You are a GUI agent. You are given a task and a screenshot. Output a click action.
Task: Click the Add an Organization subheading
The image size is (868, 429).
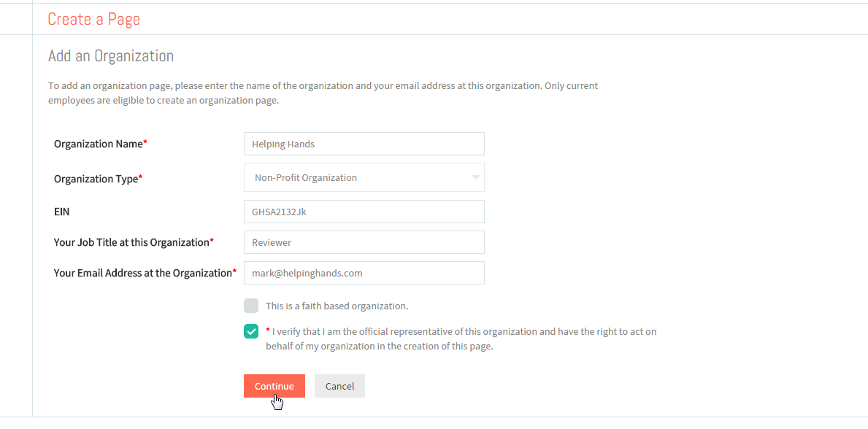[x=111, y=56]
